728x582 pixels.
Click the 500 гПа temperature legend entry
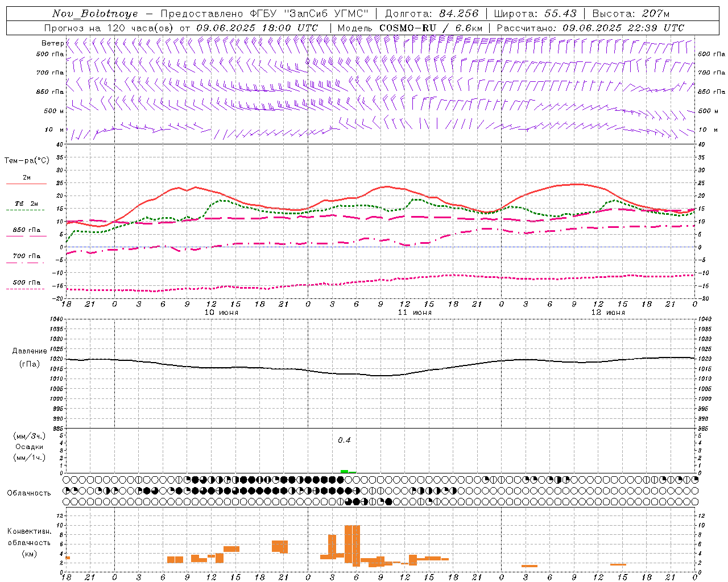point(27,282)
